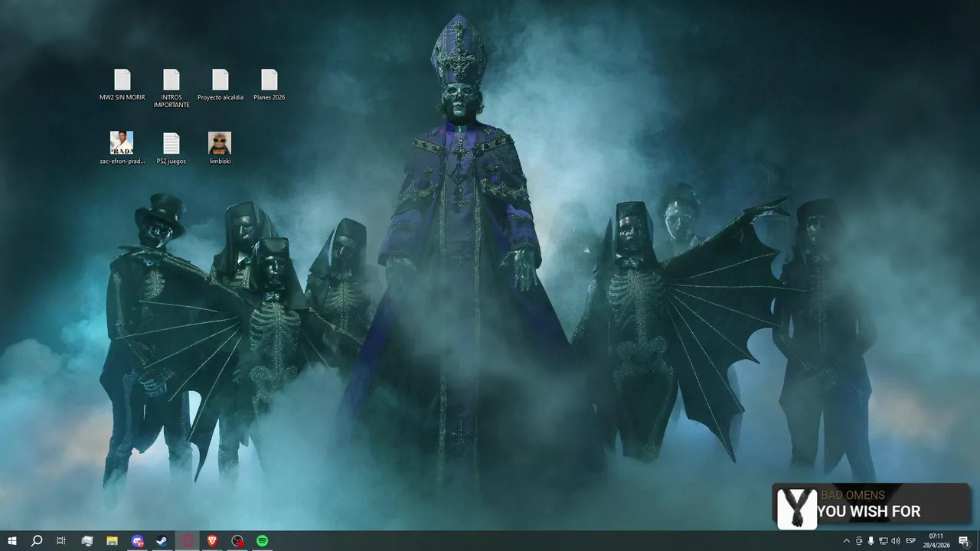980x551 pixels.
Task: Switch to the Brave browser
Action: (x=212, y=541)
